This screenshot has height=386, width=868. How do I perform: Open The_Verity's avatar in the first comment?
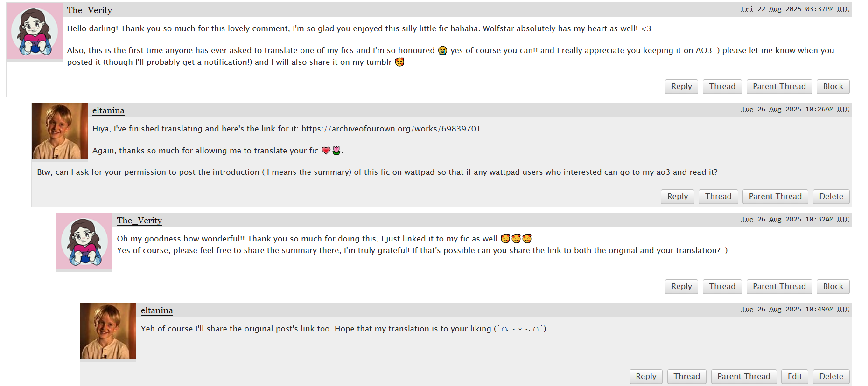click(35, 31)
